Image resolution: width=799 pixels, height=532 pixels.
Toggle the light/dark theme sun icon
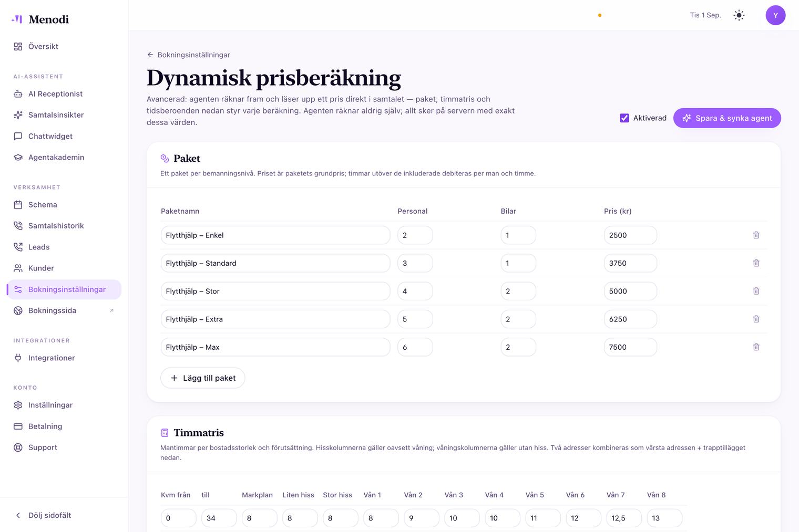pos(739,15)
